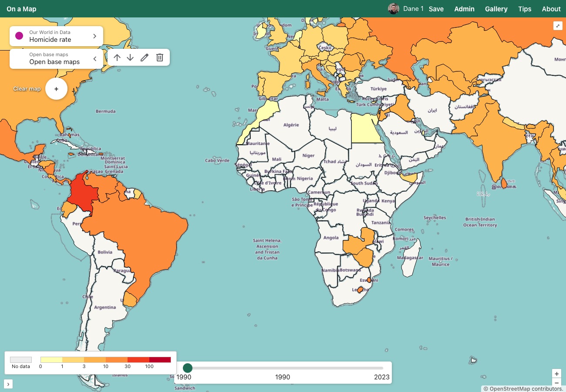
Task: Zoom out using the minus map control
Action: tap(556, 383)
